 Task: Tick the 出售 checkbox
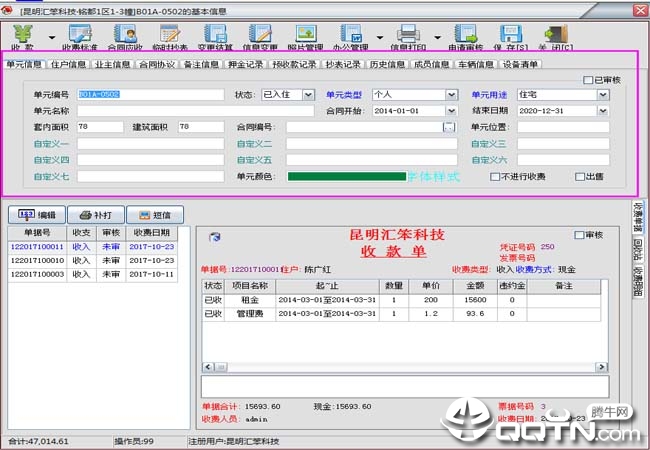[580, 177]
